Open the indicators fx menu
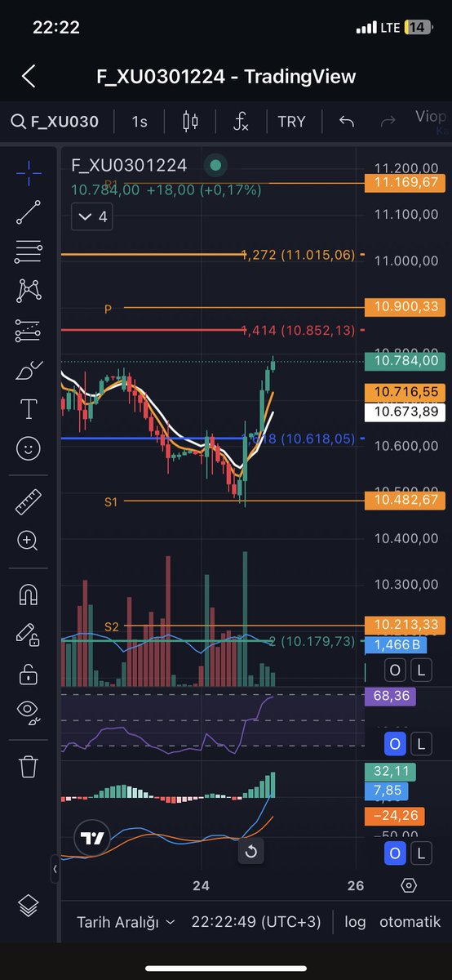 coord(241,122)
